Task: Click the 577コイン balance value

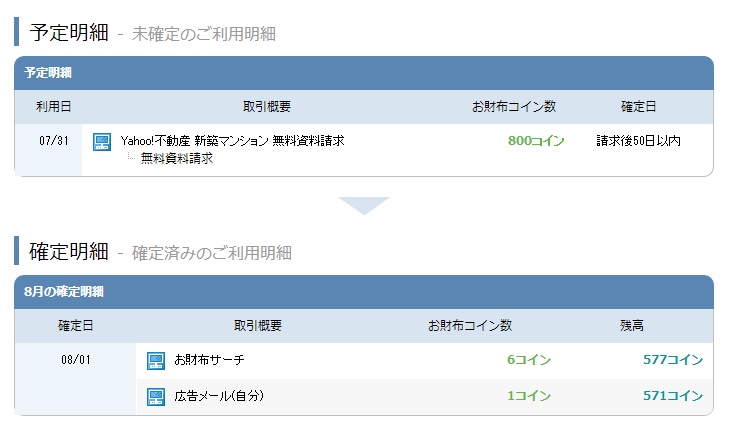Action: point(673,360)
